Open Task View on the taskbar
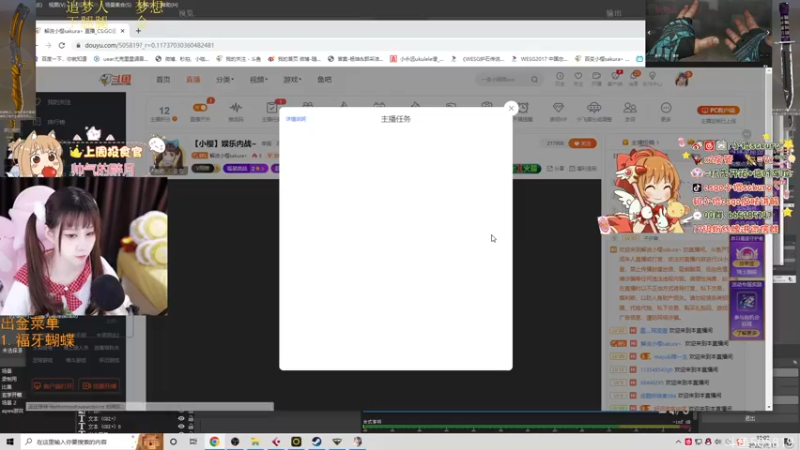 [193, 442]
